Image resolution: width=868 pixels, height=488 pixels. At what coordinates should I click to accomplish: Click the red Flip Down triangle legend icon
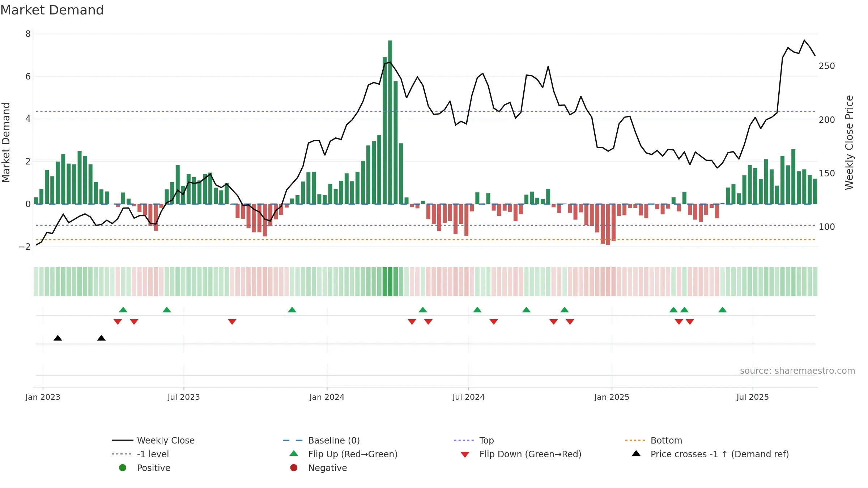tap(465, 455)
